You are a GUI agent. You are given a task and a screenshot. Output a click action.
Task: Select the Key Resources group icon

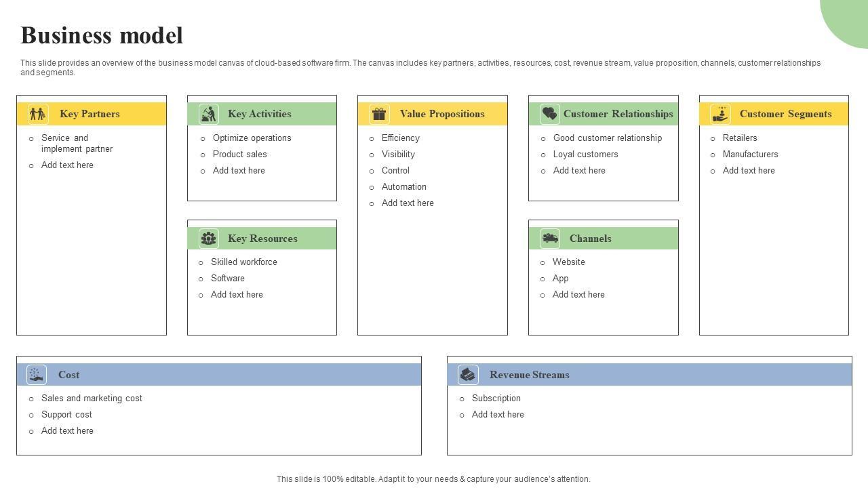[x=209, y=239]
